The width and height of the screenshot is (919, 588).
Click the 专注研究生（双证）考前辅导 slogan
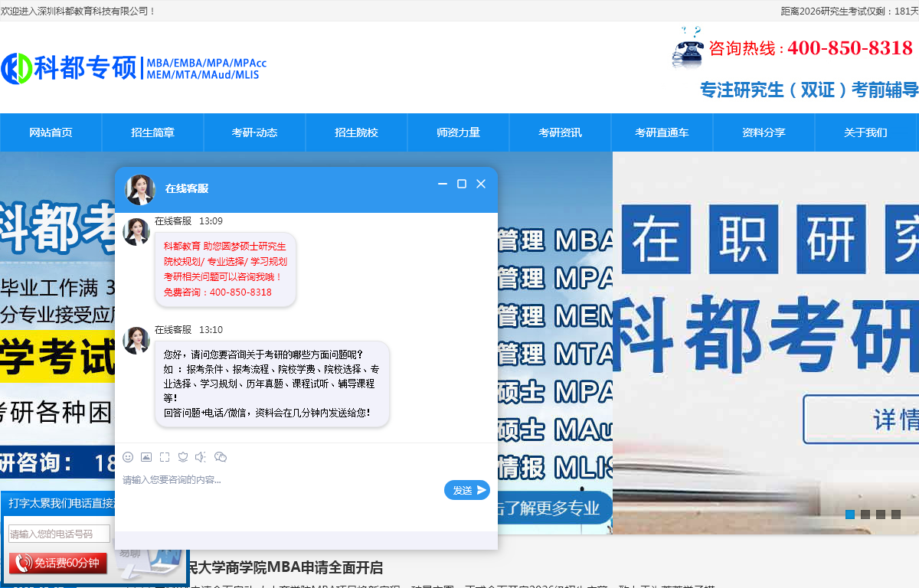809,90
